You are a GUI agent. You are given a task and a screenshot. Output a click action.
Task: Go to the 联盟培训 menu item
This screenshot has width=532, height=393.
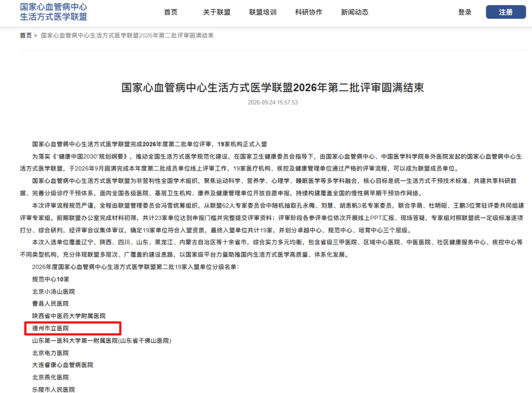pos(263,12)
